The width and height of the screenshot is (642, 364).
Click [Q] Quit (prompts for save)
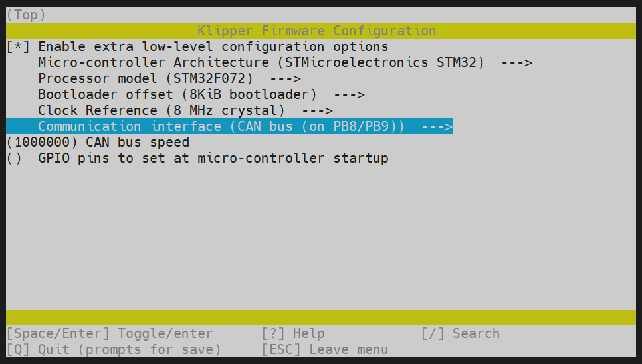tap(114, 350)
